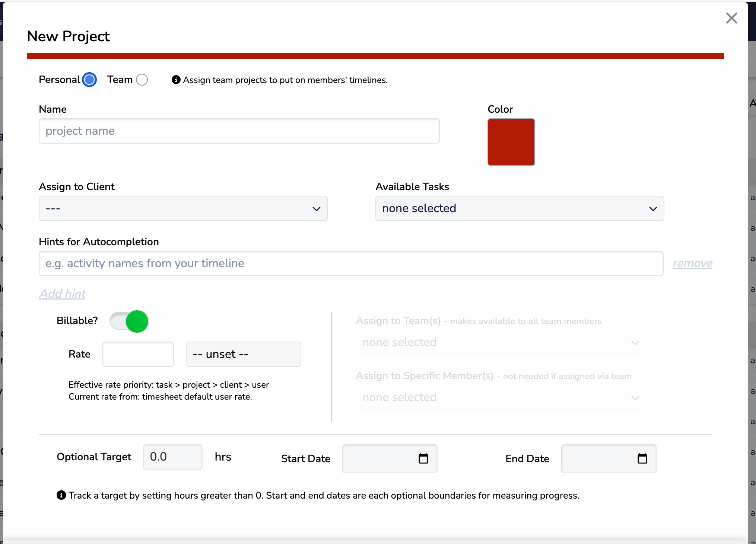The width and height of the screenshot is (756, 544).
Task: Click the Add hint link
Action: coord(62,294)
